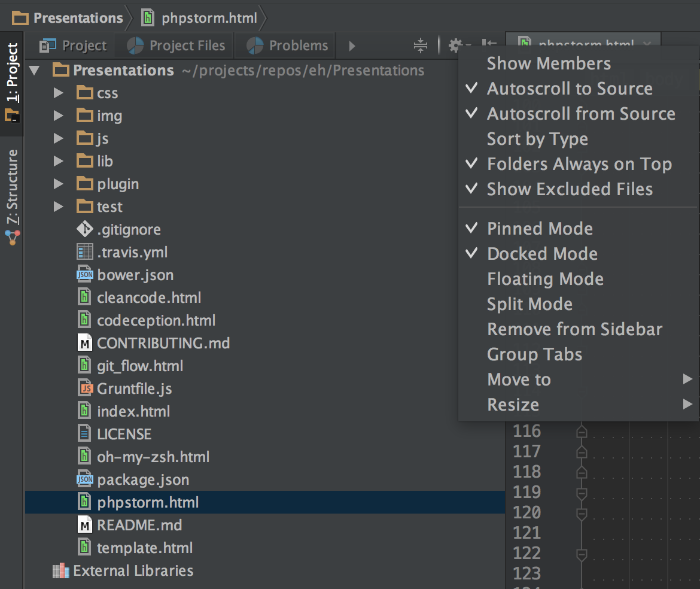Click the gear settings icon in Project panel
This screenshot has height=589, width=700.
[x=456, y=45]
